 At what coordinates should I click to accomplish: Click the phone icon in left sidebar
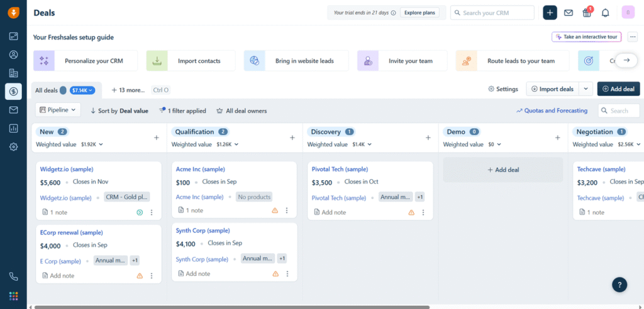pos(13,276)
